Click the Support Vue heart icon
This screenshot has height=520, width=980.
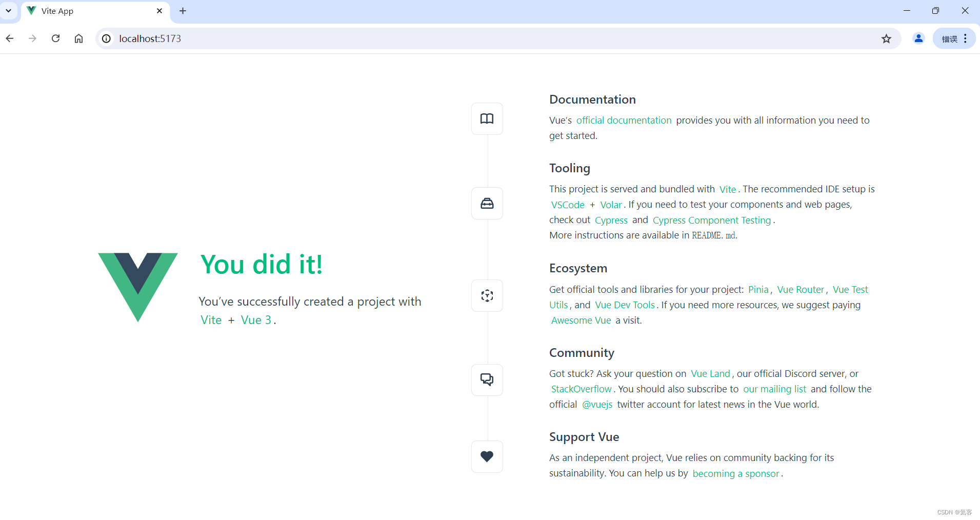tap(487, 456)
